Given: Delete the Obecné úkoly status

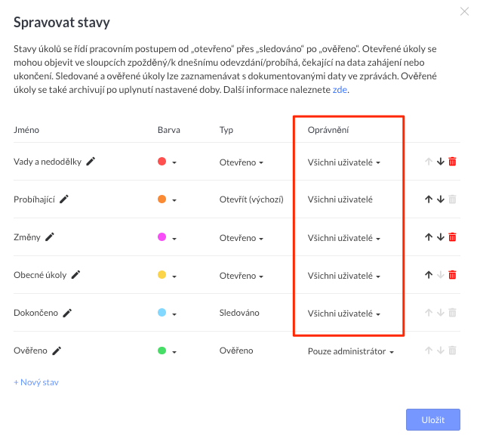Looking at the screenshot, I should point(452,275).
